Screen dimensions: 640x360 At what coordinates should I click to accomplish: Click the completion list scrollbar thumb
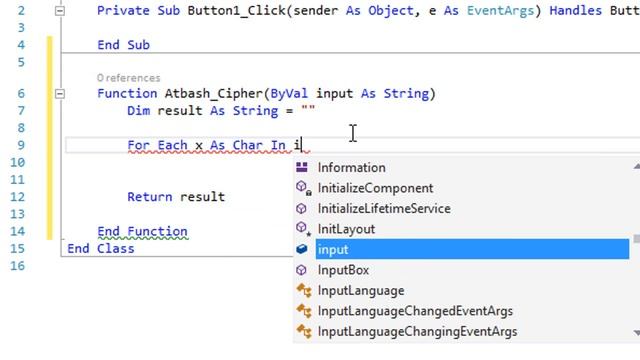(637, 239)
